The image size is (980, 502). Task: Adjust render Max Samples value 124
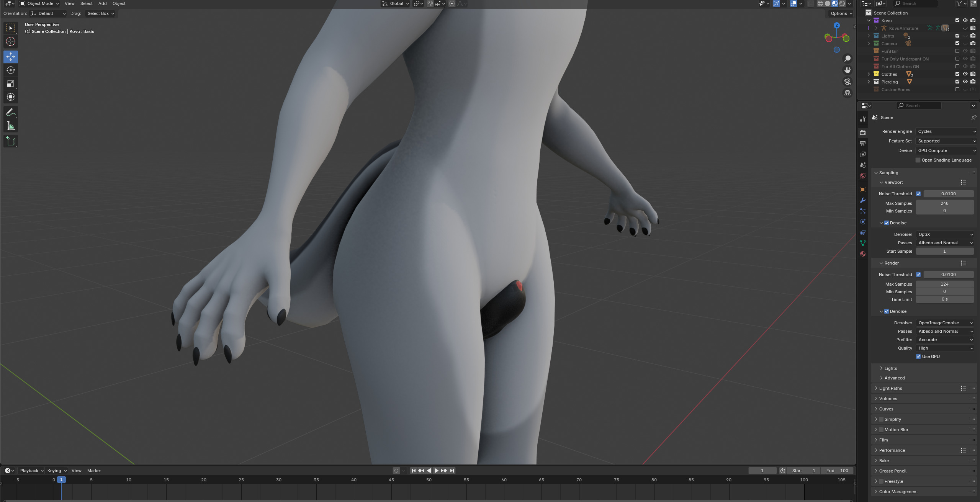tap(945, 284)
